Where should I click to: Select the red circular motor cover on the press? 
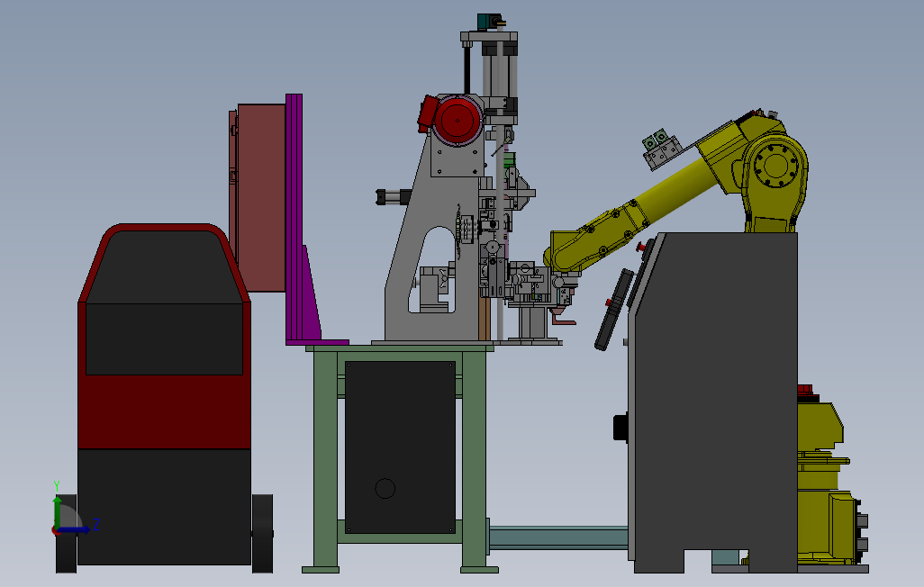[458, 121]
